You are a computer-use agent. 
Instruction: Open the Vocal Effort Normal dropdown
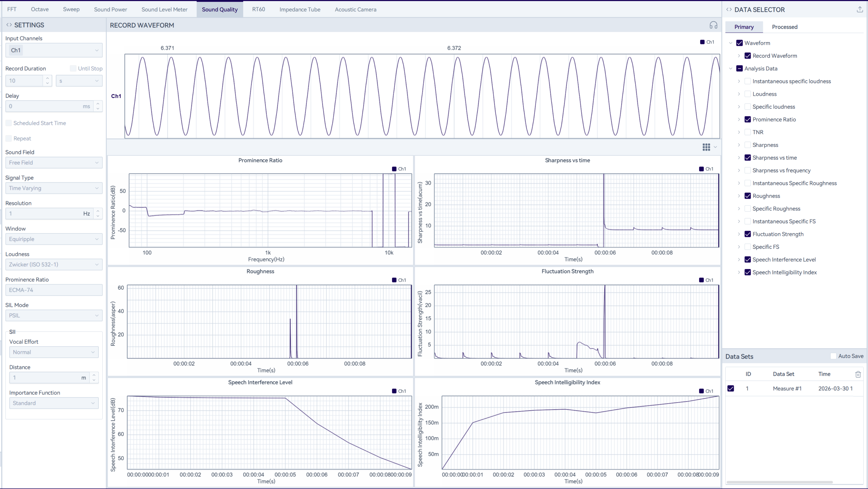coord(54,352)
